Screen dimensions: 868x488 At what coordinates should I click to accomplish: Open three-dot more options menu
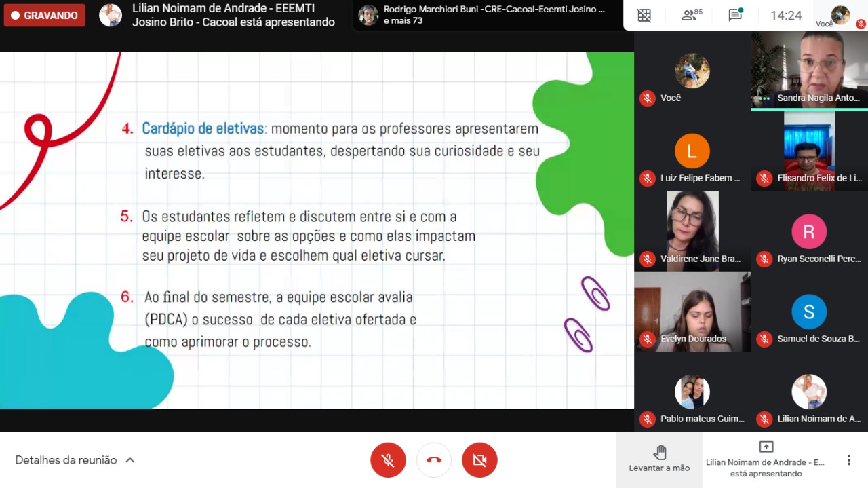pos(848,460)
